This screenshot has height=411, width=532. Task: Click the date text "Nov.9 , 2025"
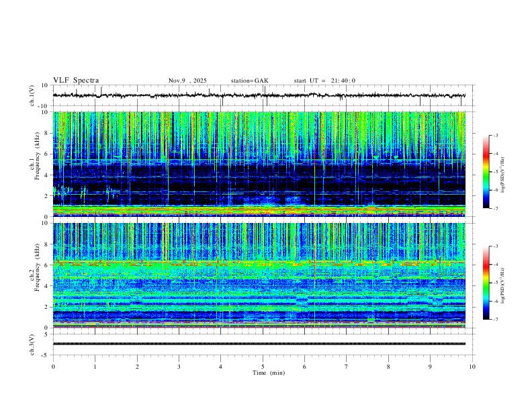point(187,81)
